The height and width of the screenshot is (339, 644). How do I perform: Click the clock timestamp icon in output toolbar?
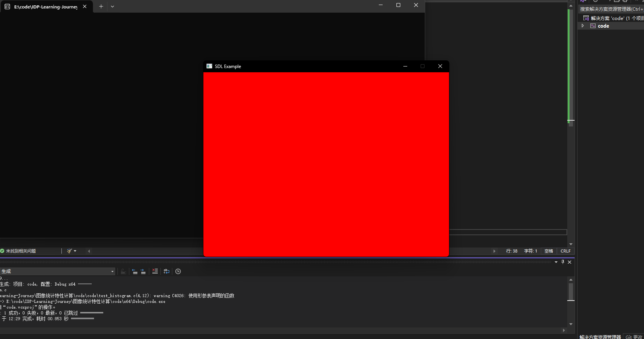[x=178, y=271]
